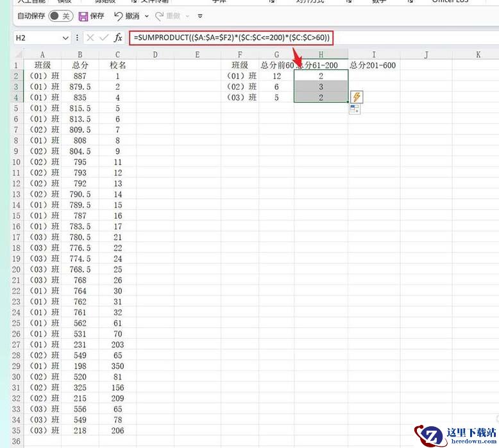This screenshot has height=448, width=499.
Task: Click cell G1 labeled 总分前60
Action: click(x=276, y=65)
